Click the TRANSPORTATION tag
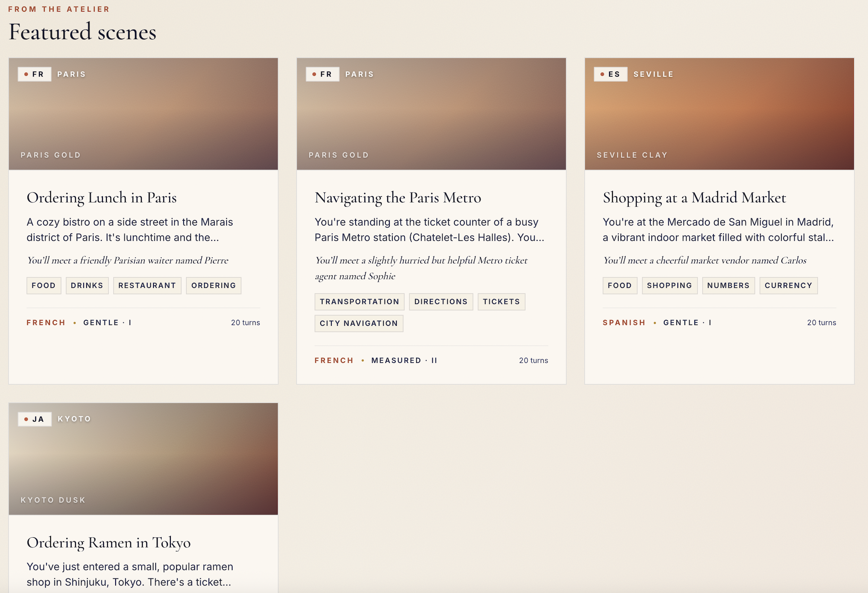 point(359,302)
